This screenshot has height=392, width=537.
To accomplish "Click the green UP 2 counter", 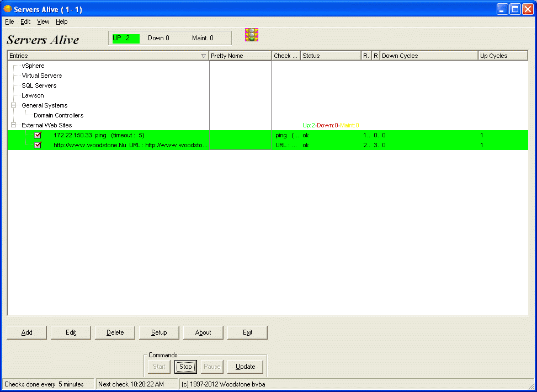I will pyautogui.click(x=126, y=38).
